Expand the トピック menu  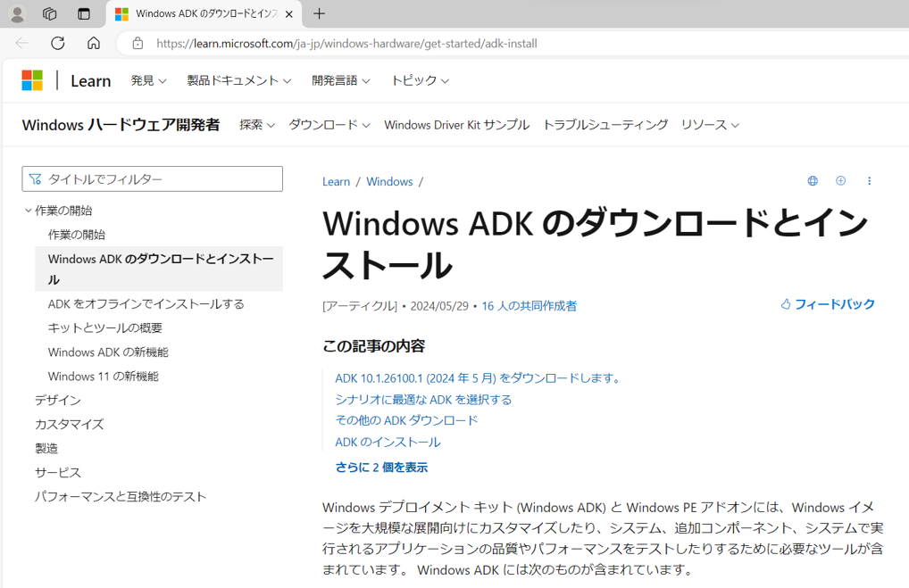[421, 80]
